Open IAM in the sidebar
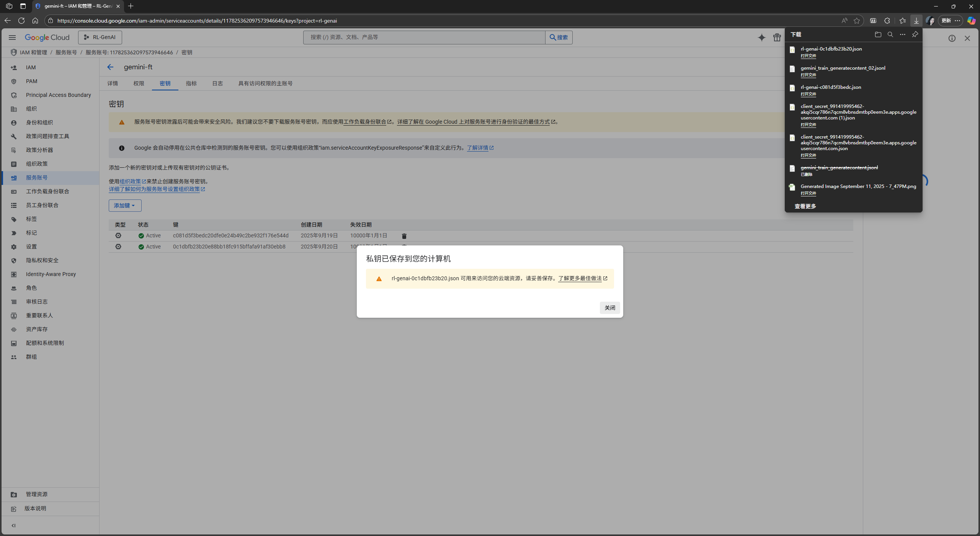The height and width of the screenshot is (536, 980). pos(50,67)
